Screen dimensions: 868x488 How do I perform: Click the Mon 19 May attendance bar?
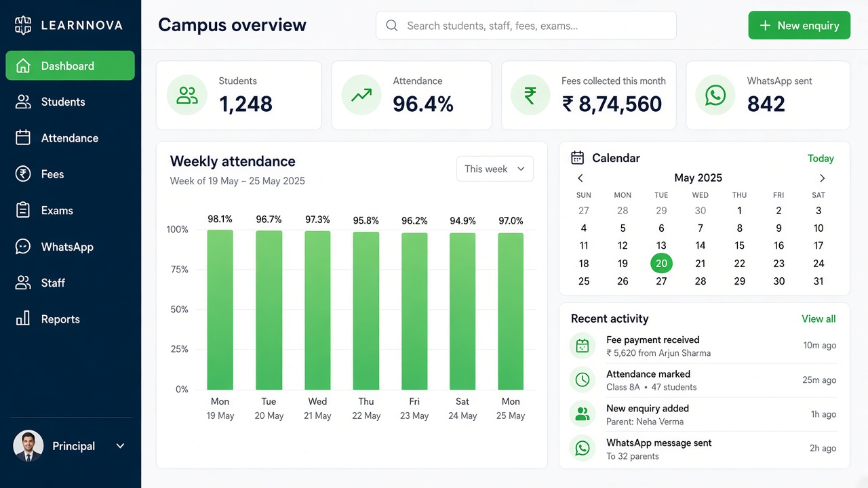220,310
